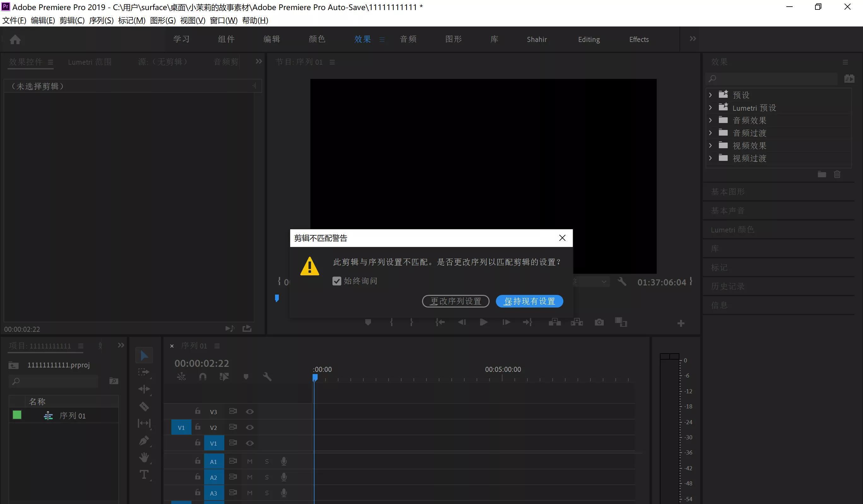Show hidden source panel tabs chevron
The image size is (863, 504).
coord(259,61)
